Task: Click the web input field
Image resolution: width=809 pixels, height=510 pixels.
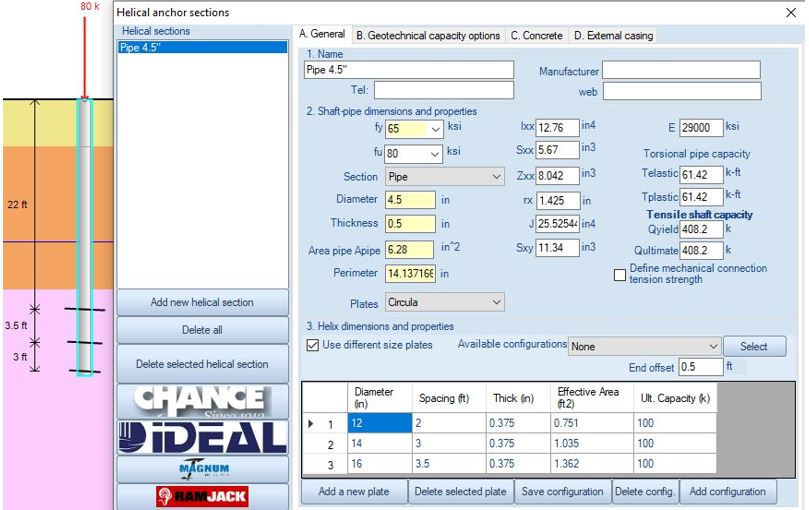Action: (682, 91)
